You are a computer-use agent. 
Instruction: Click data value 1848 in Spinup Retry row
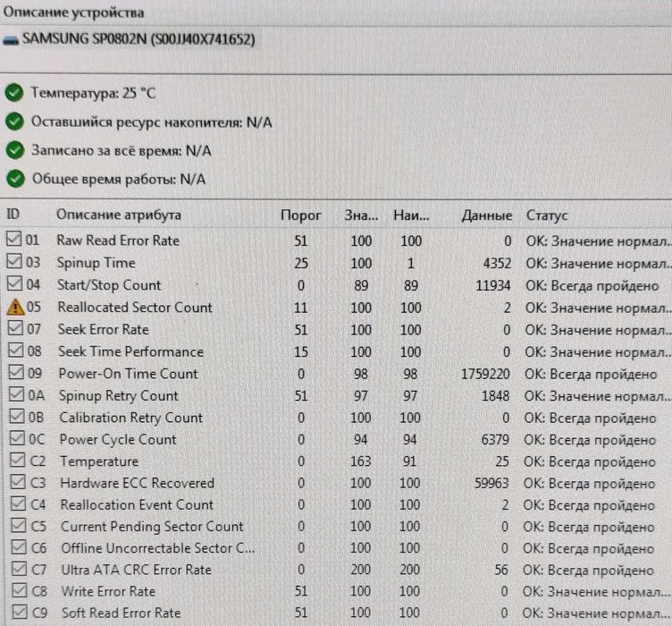pyautogui.click(x=495, y=396)
